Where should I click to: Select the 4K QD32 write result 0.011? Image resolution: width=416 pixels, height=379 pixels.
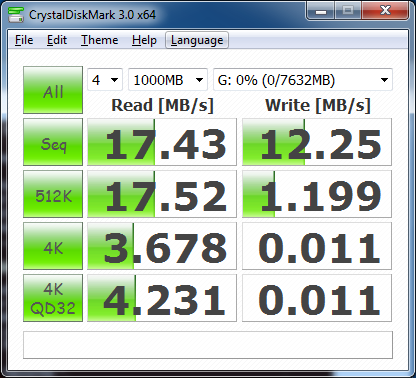317,298
